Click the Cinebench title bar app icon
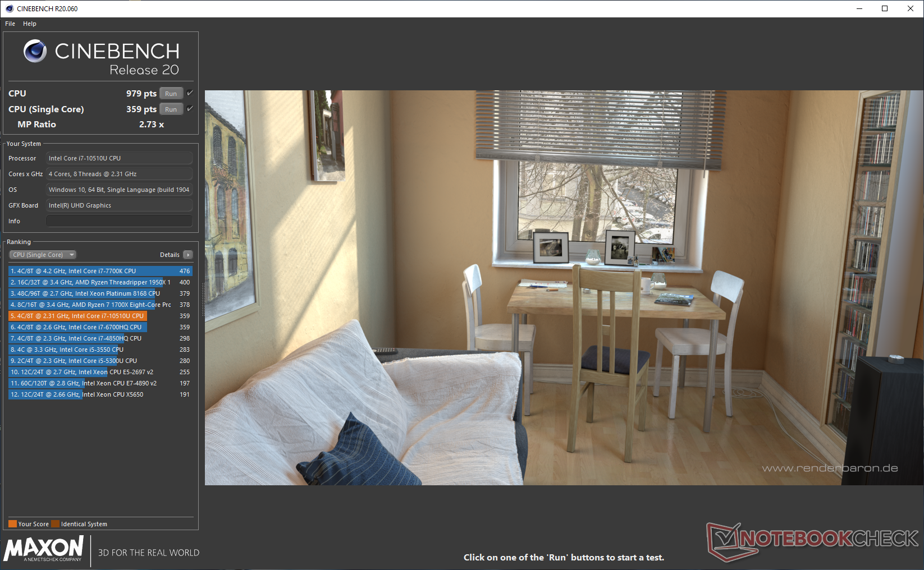924x570 pixels. coord(9,8)
